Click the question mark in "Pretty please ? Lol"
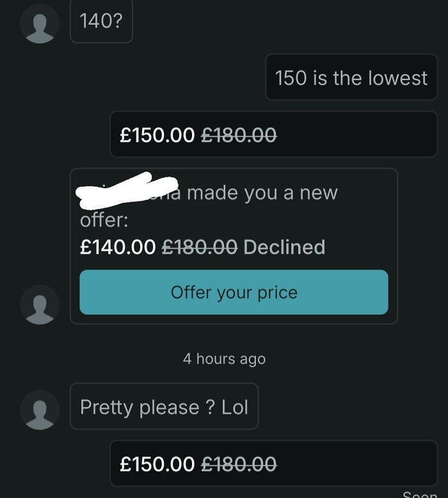This screenshot has width=448, height=498. tap(211, 408)
